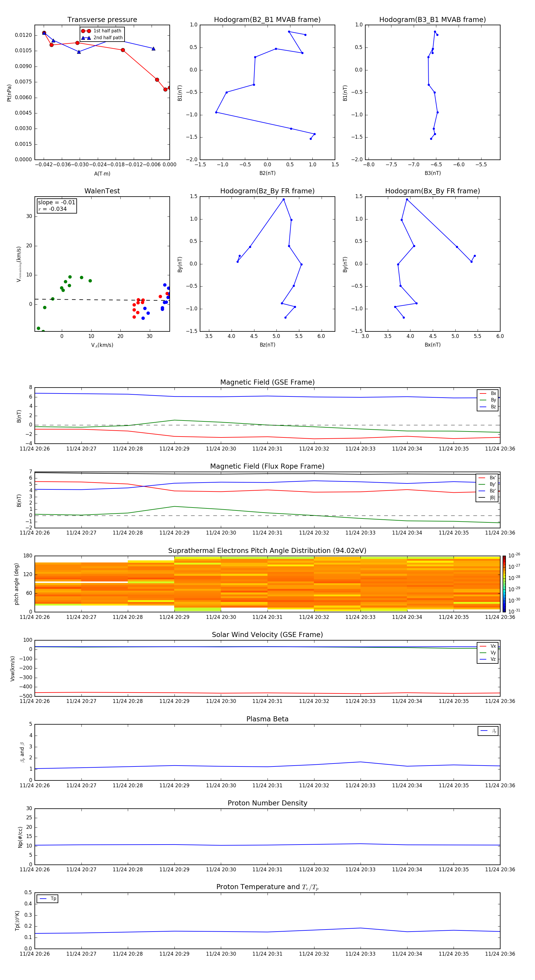Click the "Proton Temperature and Te/Tp" title
The image size is (535, 980).
(x=267, y=887)
